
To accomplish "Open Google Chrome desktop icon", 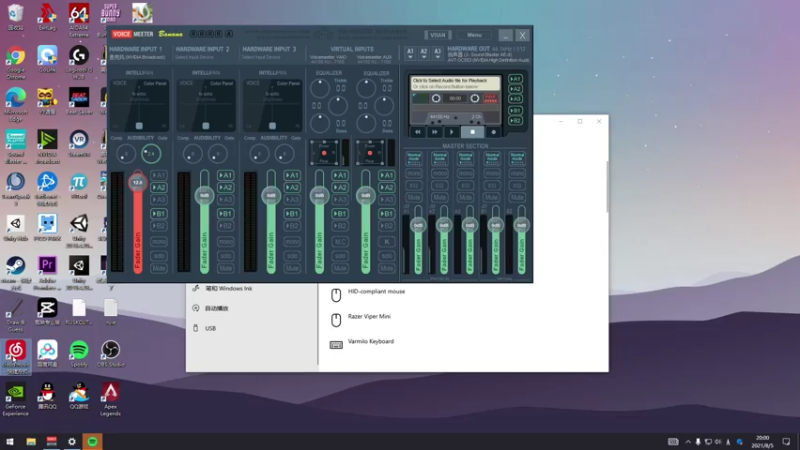I will (16, 63).
